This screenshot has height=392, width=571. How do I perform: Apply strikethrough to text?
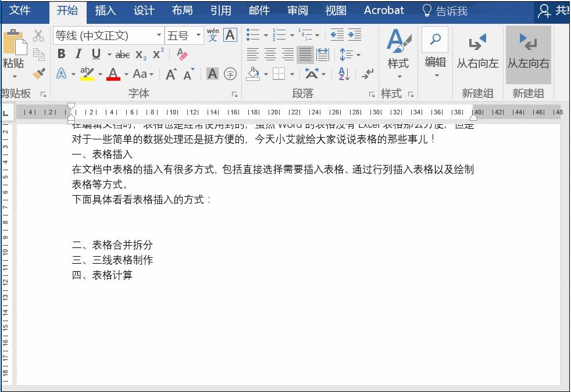click(x=123, y=53)
